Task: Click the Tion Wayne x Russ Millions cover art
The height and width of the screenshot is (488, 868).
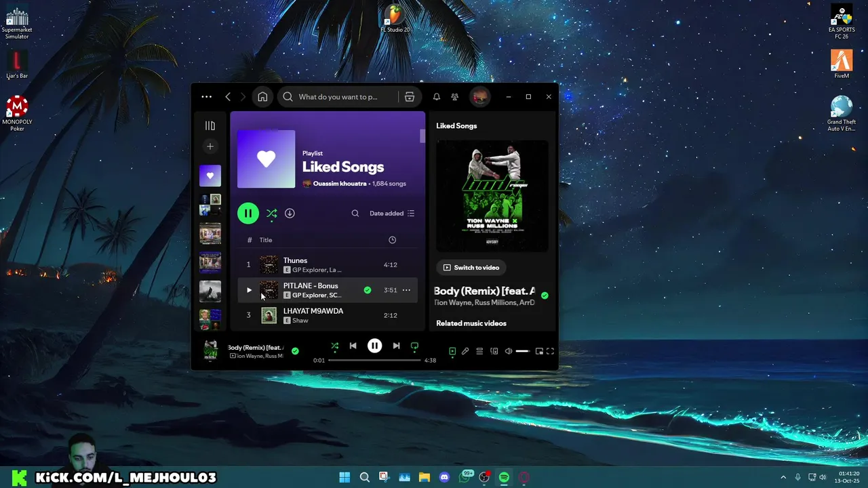Action: tap(492, 196)
